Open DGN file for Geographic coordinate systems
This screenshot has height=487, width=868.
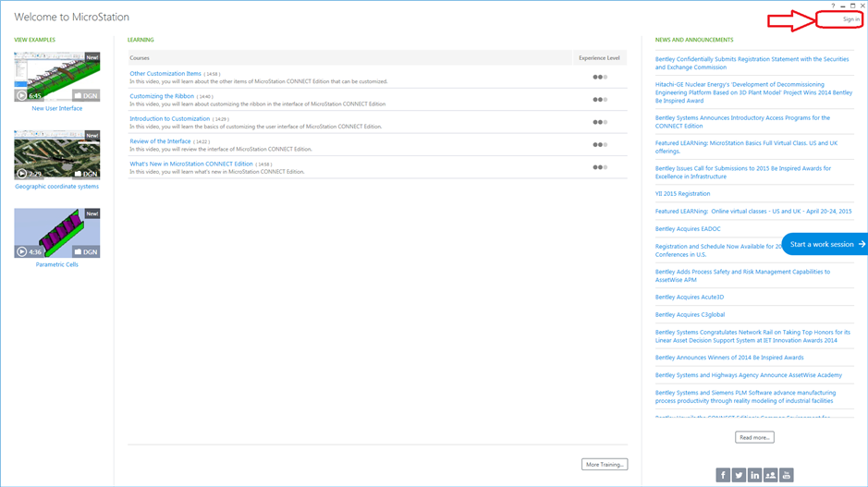(85, 174)
